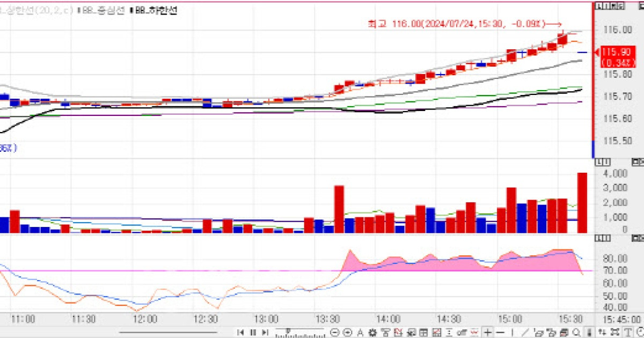Select the horizontal line drawing tool
644x338 pixels.
click(500, 332)
